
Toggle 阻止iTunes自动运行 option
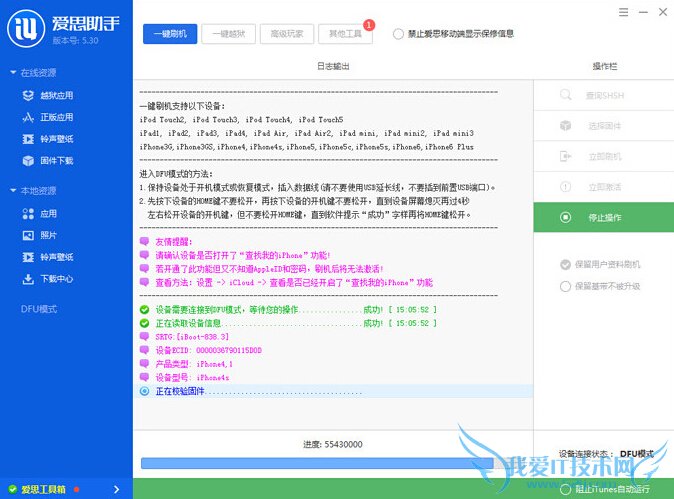566,489
